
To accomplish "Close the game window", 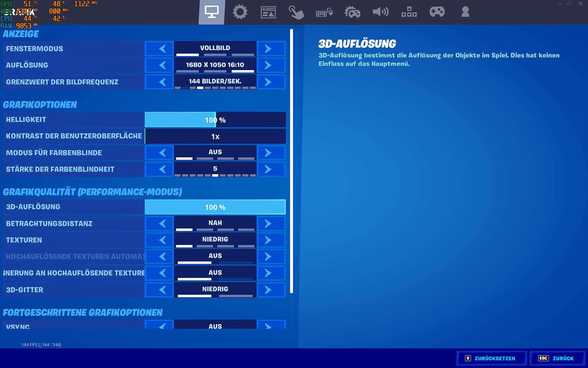I will coord(581,4).
